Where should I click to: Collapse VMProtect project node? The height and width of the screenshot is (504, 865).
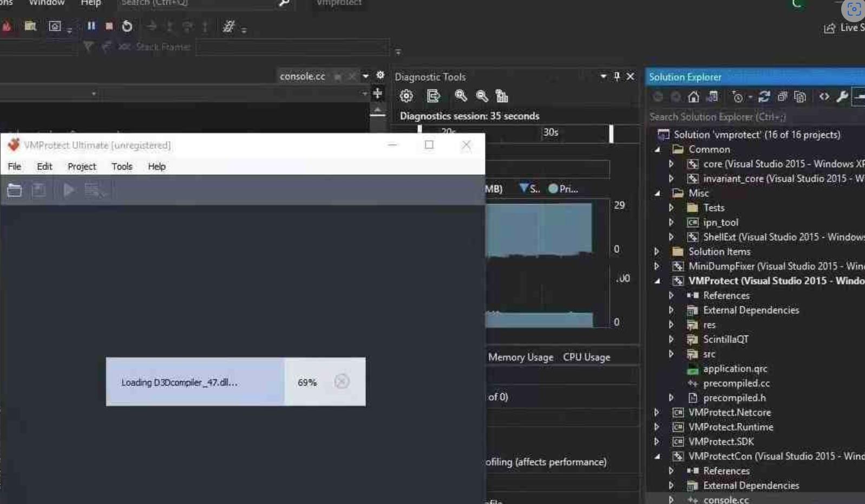(x=657, y=281)
